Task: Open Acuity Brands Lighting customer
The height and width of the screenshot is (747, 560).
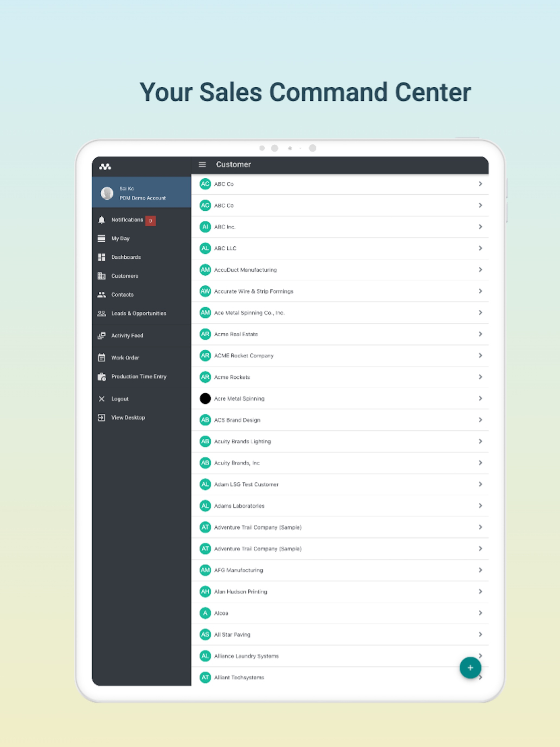Action: pos(340,441)
